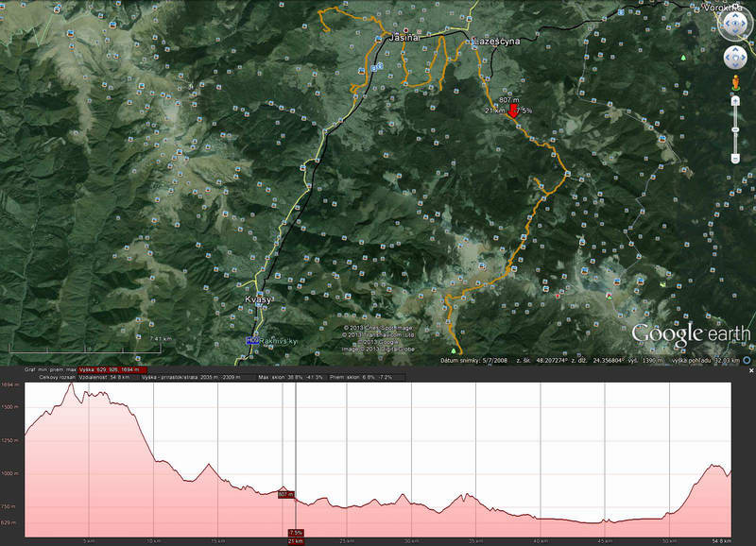Click the 7.5% slope tag below the profile cursor

click(x=296, y=533)
